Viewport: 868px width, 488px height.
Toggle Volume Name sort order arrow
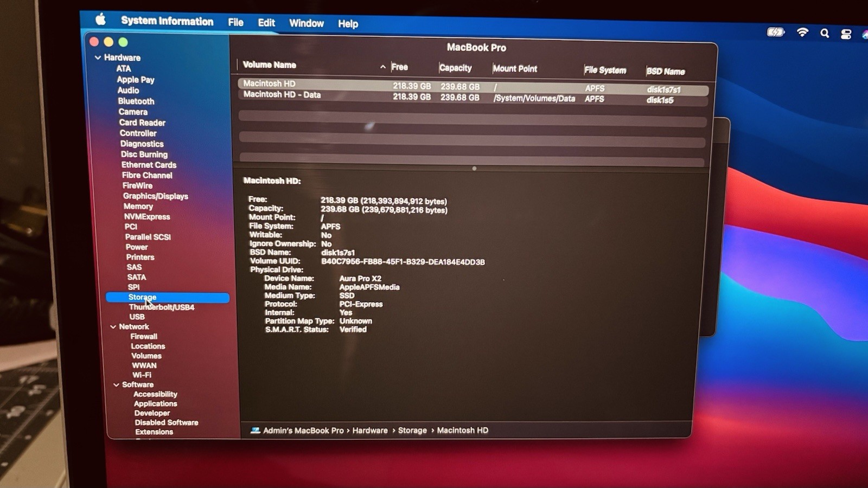point(383,67)
